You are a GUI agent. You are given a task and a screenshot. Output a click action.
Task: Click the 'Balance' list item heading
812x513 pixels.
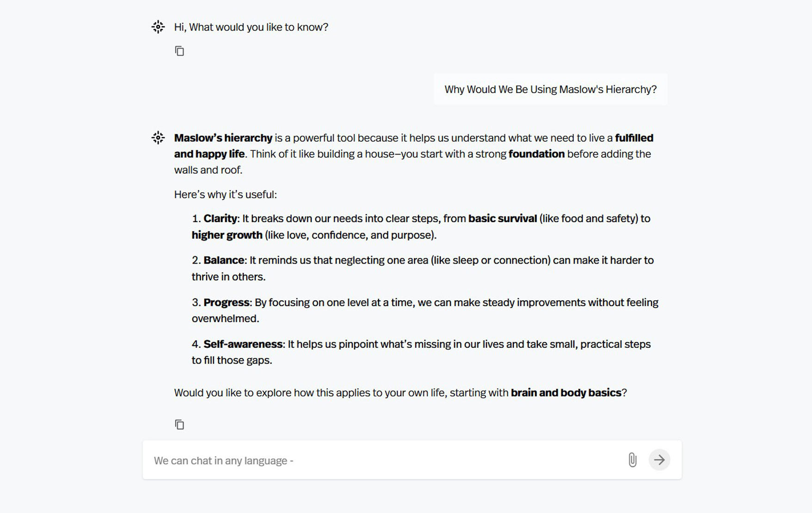[x=224, y=260]
